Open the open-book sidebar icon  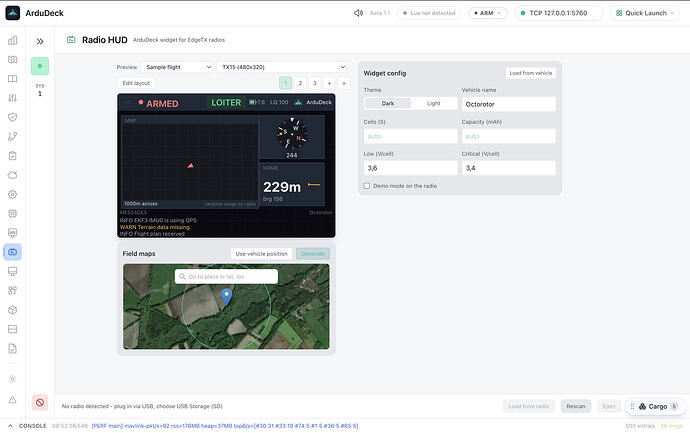[x=12, y=79]
